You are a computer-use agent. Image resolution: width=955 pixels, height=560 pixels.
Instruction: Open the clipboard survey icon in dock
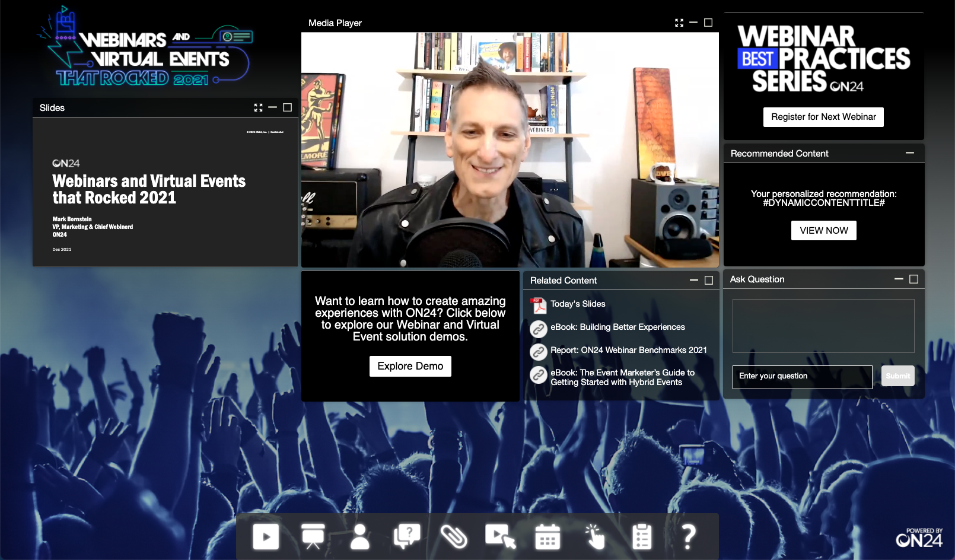(642, 536)
